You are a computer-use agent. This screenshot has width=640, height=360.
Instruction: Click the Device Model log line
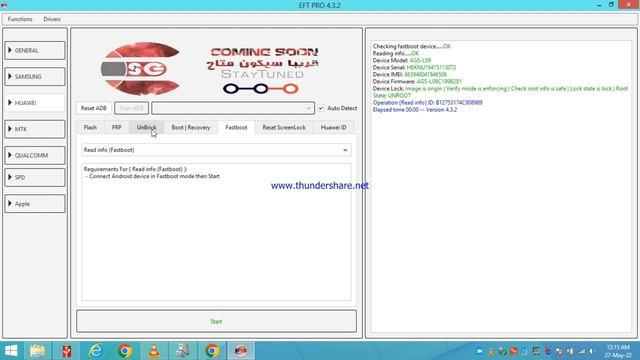[x=402, y=60]
